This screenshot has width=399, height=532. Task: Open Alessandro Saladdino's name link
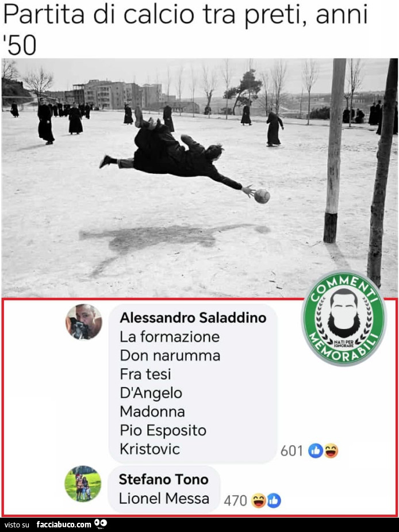pyautogui.click(x=193, y=318)
